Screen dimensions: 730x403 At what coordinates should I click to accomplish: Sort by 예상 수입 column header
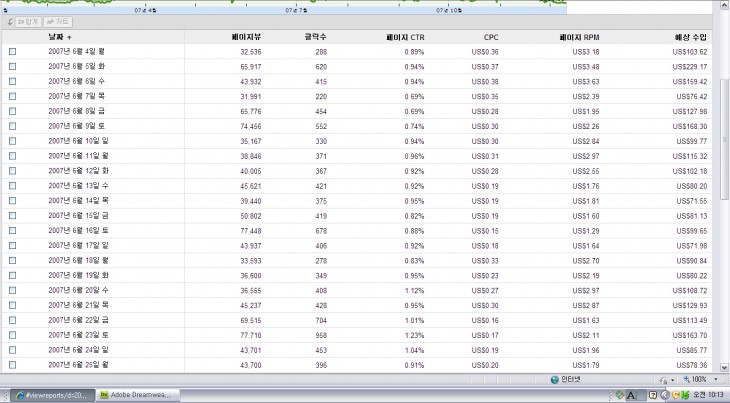[691, 37]
